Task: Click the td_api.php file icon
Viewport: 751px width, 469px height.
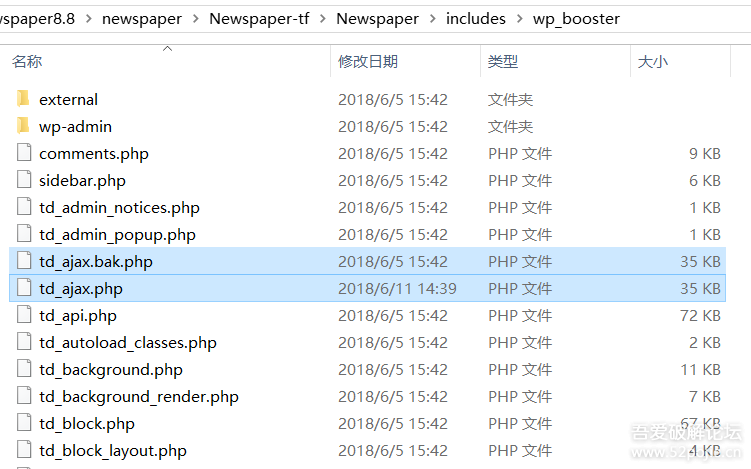Action: tap(24, 315)
